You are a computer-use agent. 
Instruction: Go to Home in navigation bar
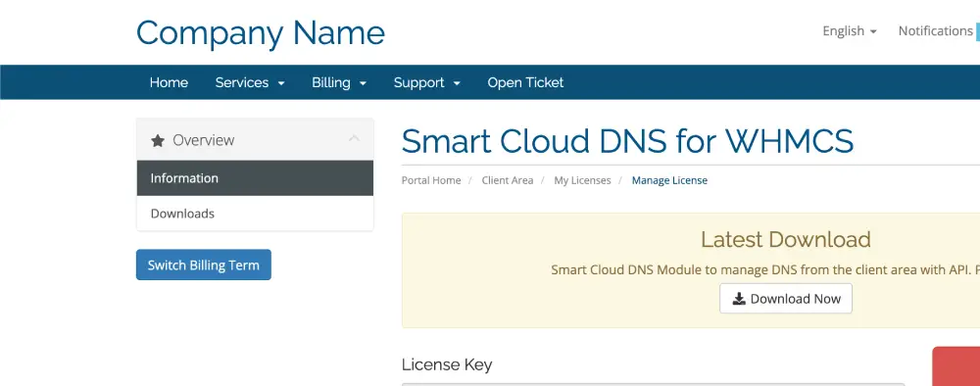(169, 82)
